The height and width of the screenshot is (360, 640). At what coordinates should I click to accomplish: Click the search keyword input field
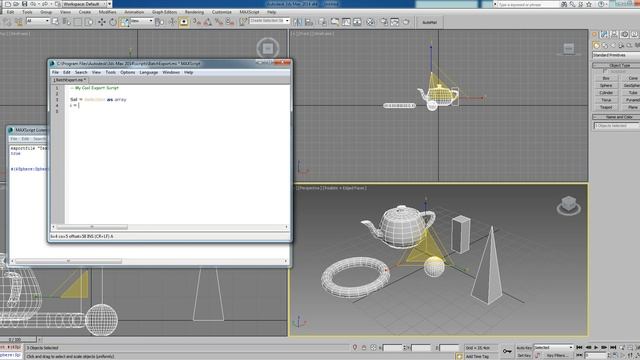coord(527,4)
